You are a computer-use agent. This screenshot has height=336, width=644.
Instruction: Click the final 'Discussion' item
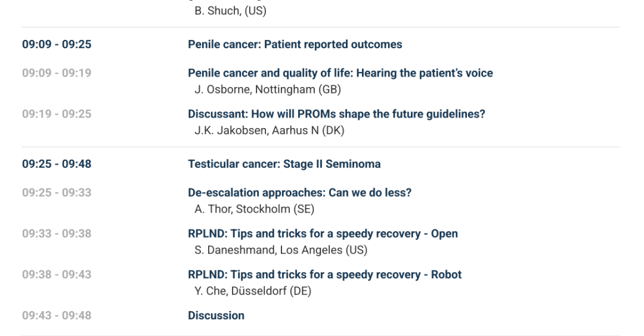[x=216, y=316]
